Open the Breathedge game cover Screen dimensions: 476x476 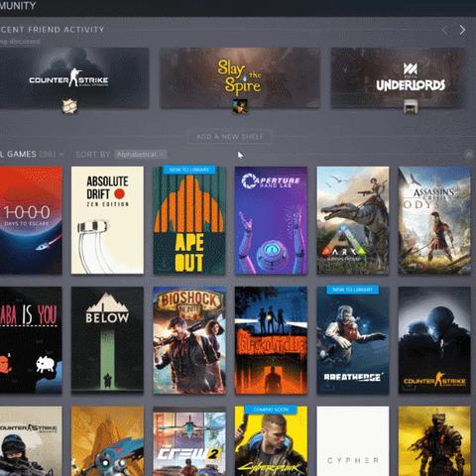353,340
